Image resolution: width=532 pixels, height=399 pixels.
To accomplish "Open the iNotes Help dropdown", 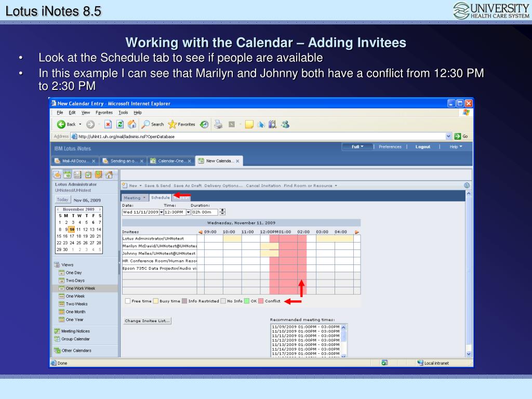I will point(456,147).
